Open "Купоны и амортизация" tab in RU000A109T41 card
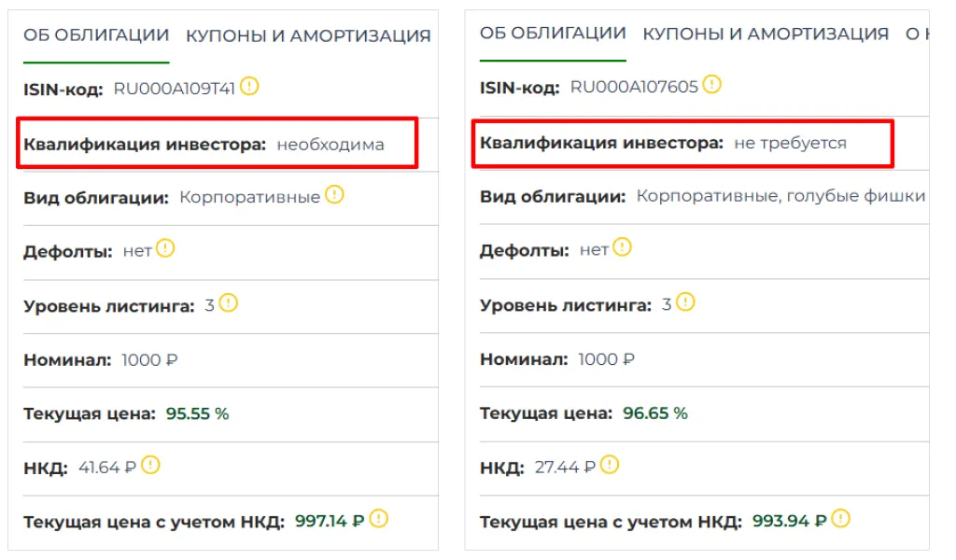Screen dimensions: 956x560 (308, 36)
